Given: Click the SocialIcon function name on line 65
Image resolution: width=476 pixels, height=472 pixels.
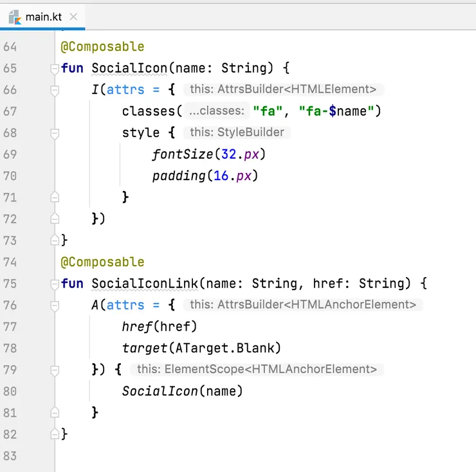Looking at the screenshot, I should [x=129, y=68].
